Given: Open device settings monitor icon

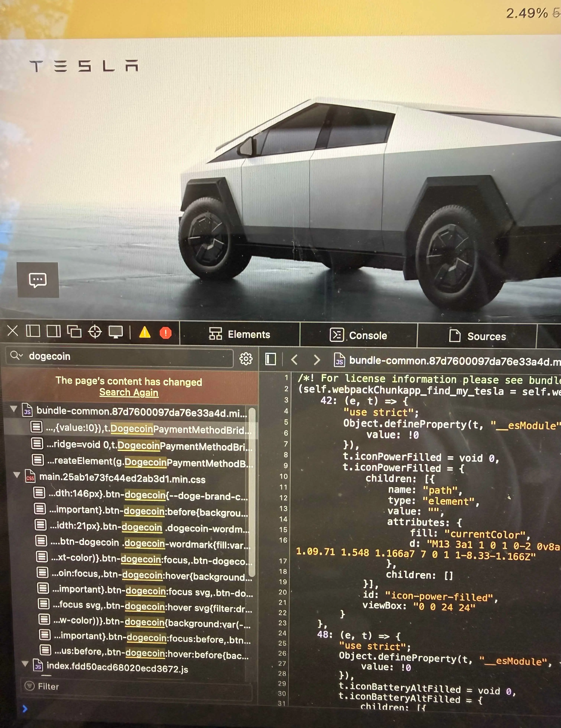Looking at the screenshot, I should (116, 332).
